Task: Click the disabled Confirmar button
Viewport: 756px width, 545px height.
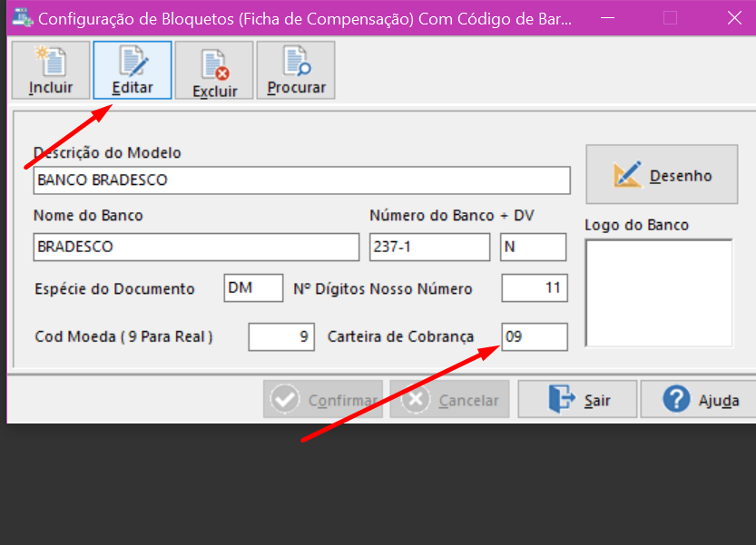Action: [x=323, y=399]
